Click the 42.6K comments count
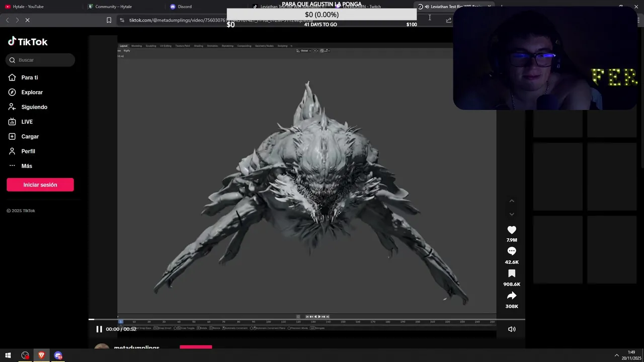This screenshot has width=644, height=362. [x=512, y=262]
